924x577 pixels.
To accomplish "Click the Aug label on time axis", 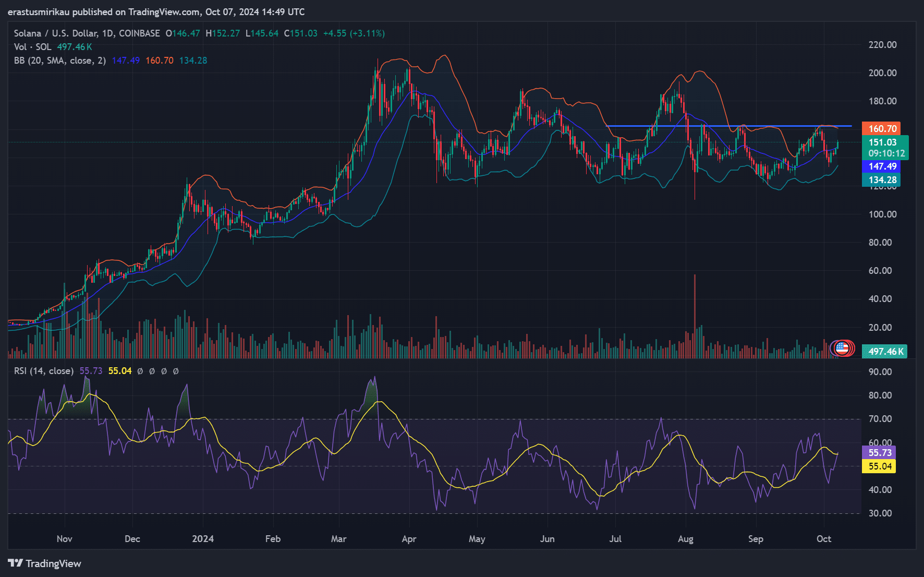I will click(686, 539).
